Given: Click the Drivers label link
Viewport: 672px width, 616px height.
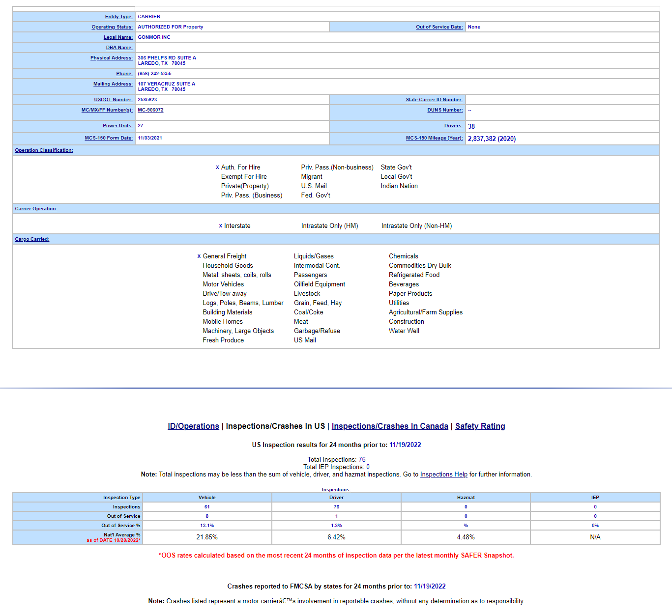Looking at the screenshot, I should tap(453, 126).
